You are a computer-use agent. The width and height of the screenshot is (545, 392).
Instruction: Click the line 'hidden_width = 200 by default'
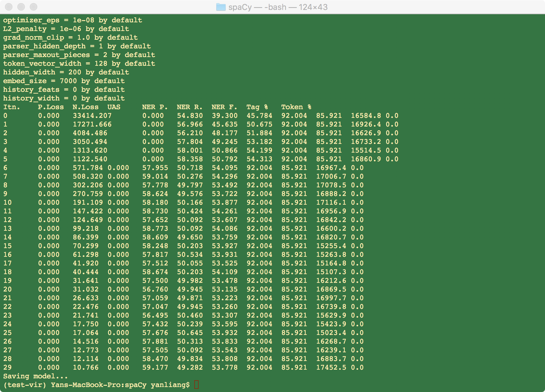click(66, 72)
